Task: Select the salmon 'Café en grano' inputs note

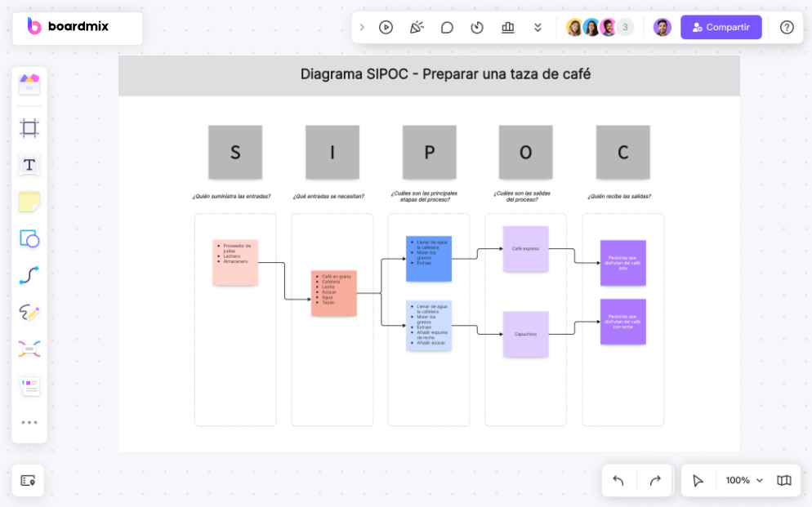Action: coord(334,293)
